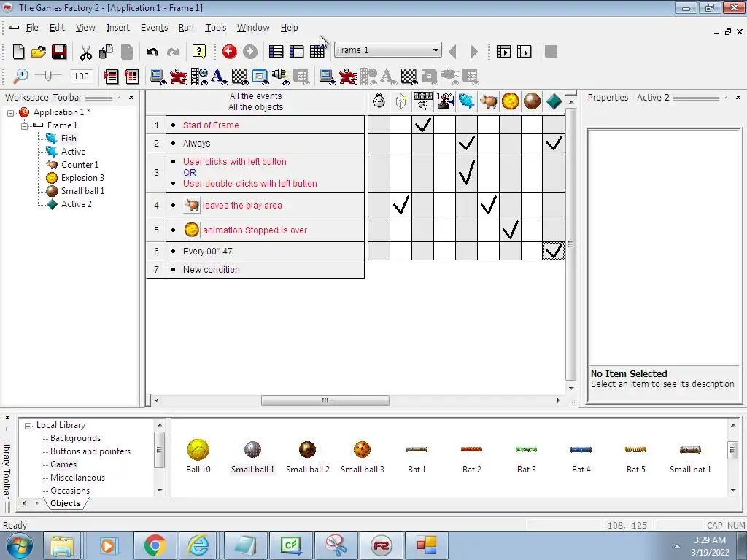Click Always row fish column checkmark
The height and width of the screenshot is (560, 747).
[466, 143]
